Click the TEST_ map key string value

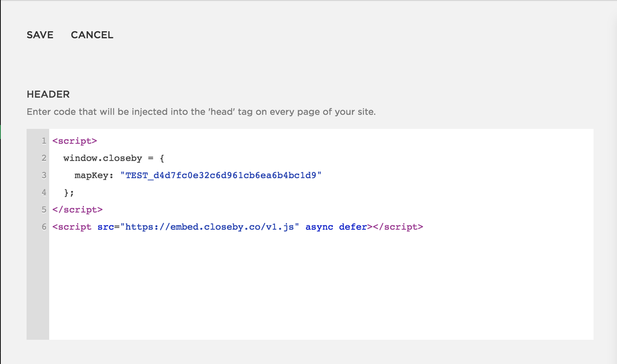[221, 175]
